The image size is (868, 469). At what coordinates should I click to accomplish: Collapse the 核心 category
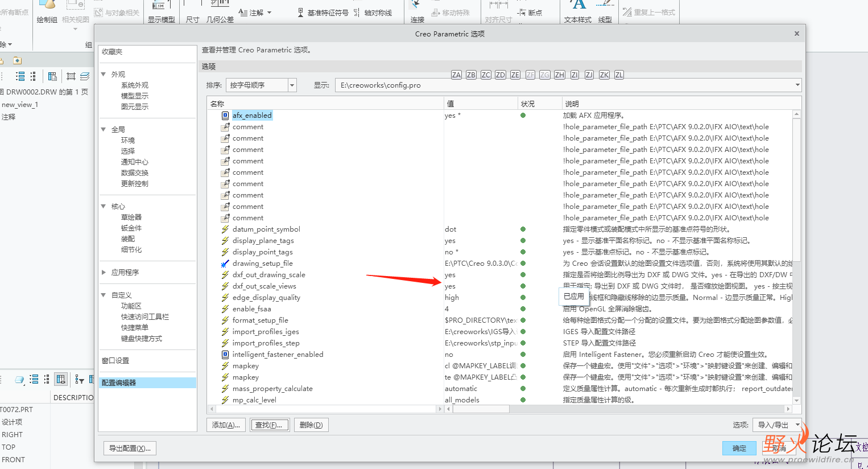click(x=104, y=206)
